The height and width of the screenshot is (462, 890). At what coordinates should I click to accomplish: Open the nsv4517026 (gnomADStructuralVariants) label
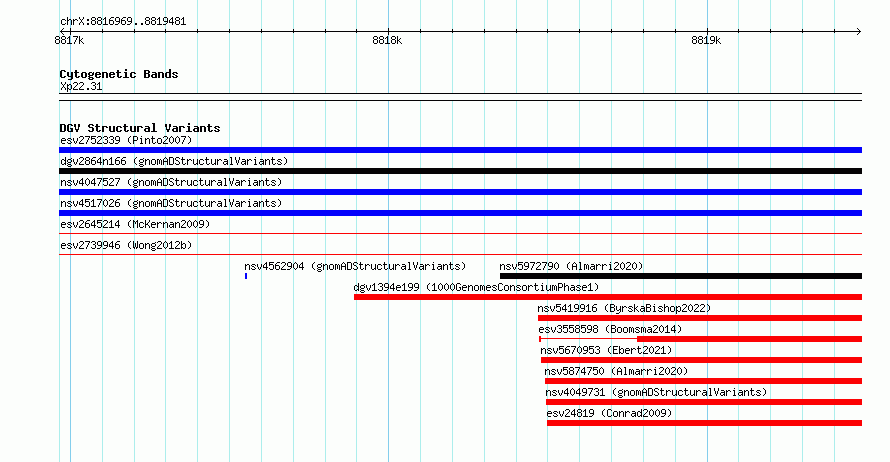tap(171, 203)
